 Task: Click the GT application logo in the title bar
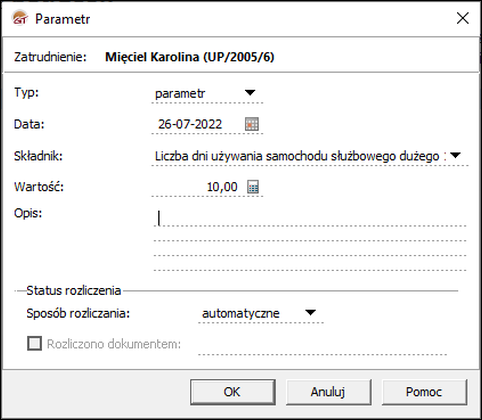pyautogui.click(x=20, y=18)
